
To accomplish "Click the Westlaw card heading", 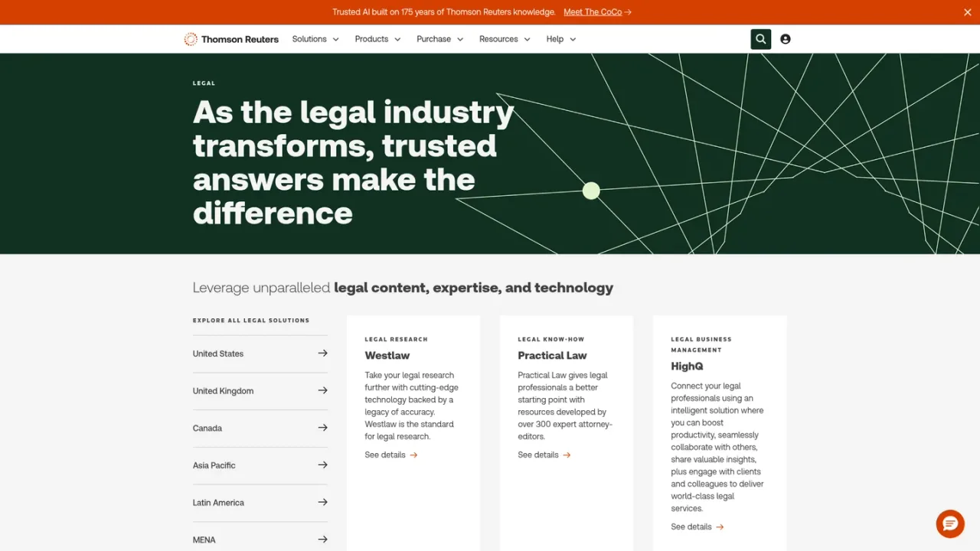I will (387, 355).
